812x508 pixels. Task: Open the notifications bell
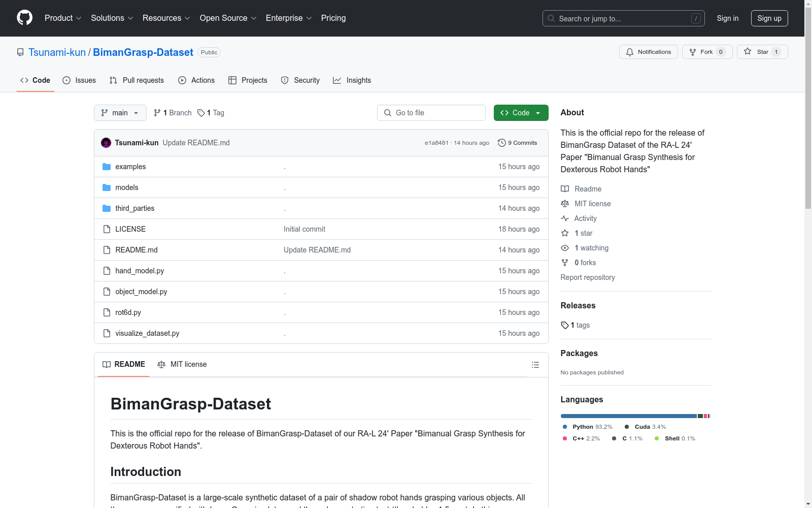click(630, 52)
